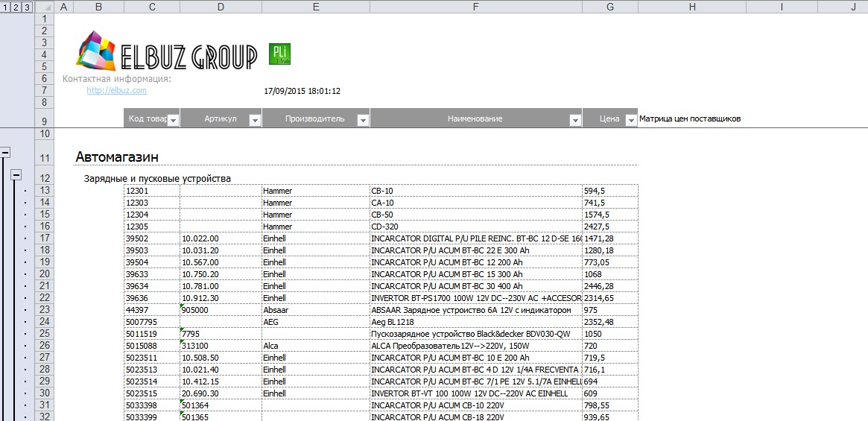This screenshot has height=421, width=868.
Task: Select the Зарядные и пусковые устройства subheading
Action: [x=157, y=178]
